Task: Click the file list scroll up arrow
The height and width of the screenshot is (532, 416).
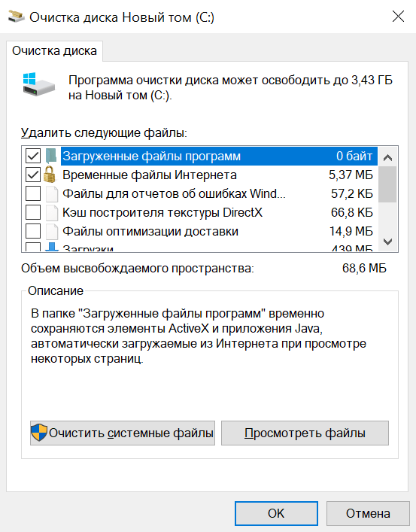Action: [x=387, y=157]
